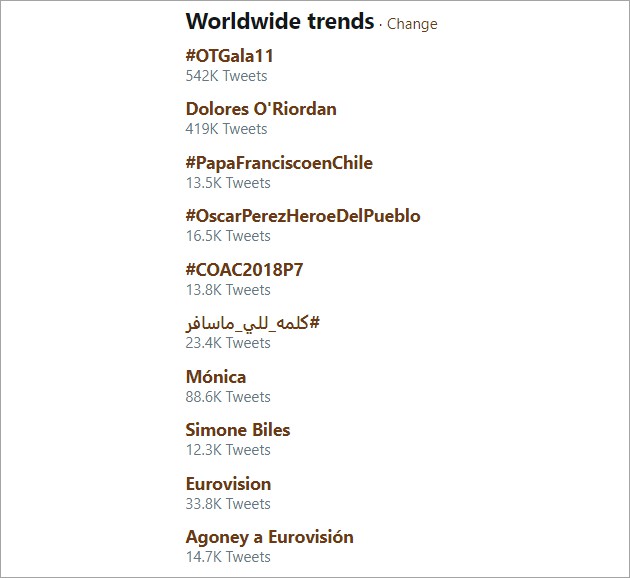
Task: Click the 12.3K Tweets count under Simone Biles
Action: (228, 450)
